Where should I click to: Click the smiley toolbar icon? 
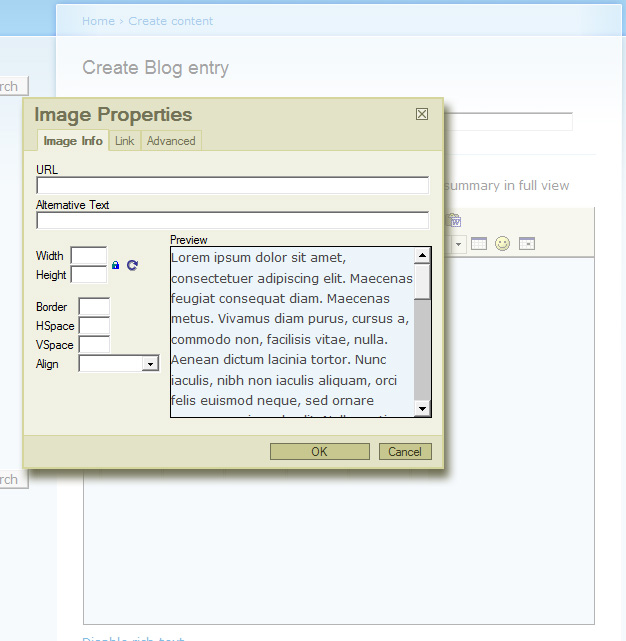[503, 244]
